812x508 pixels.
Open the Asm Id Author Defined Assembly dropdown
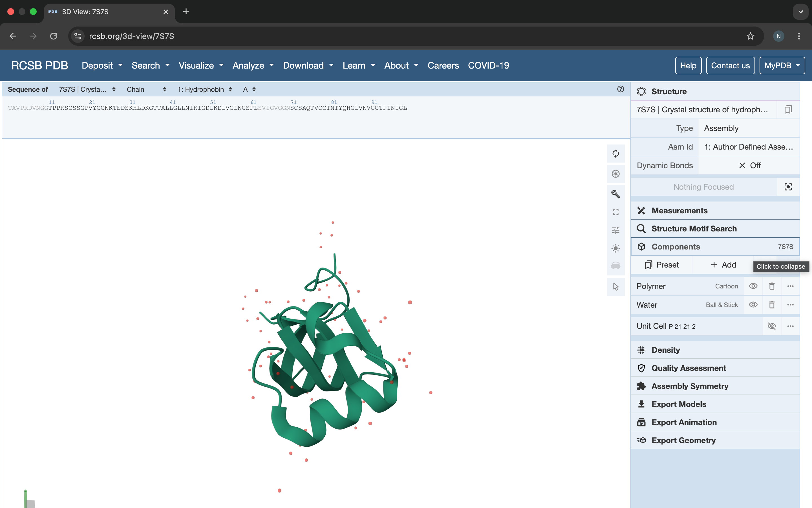pos(749,147)
